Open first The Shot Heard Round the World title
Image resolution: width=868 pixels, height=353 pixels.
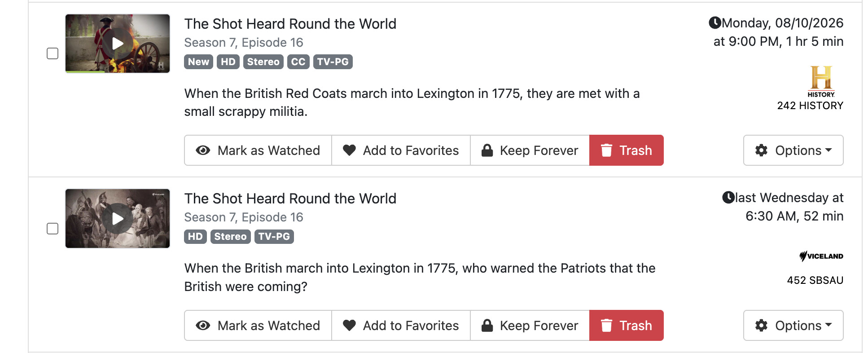tap(290, 24)
